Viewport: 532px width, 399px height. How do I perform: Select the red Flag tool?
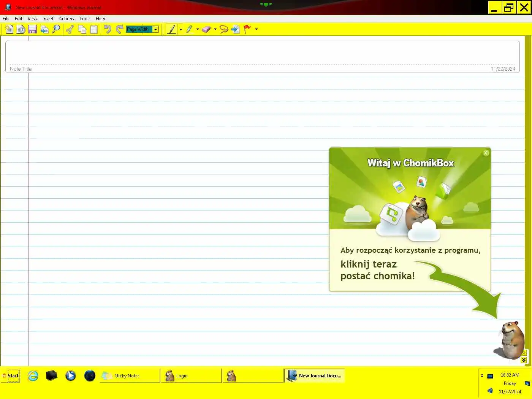tap(247, 29)
